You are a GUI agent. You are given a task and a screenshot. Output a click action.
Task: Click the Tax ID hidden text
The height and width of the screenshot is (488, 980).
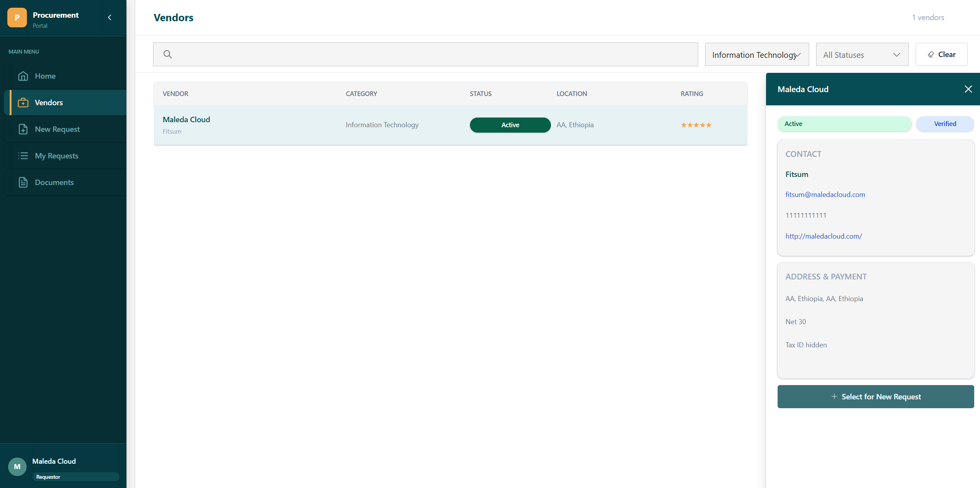point(806,345)
